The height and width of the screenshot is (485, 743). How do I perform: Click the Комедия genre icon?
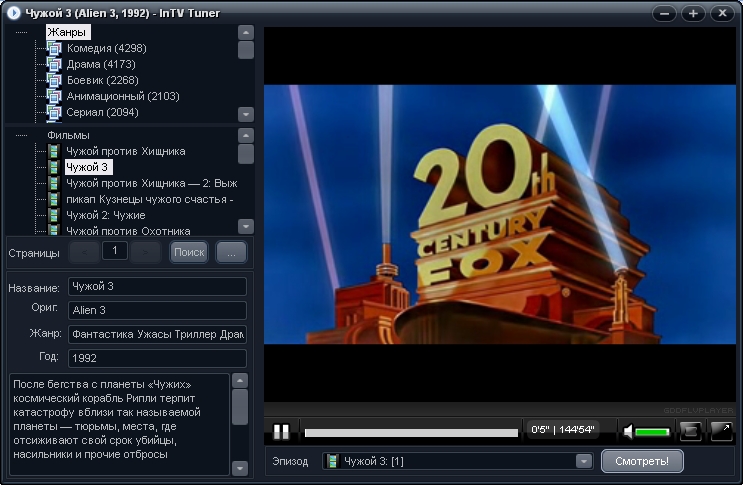(54, 48)
